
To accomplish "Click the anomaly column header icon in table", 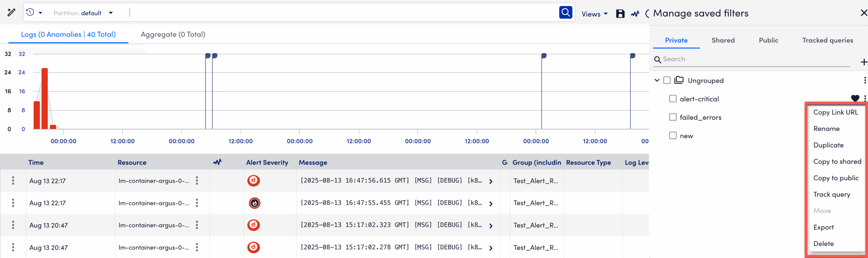I will [x=217, y=162].
